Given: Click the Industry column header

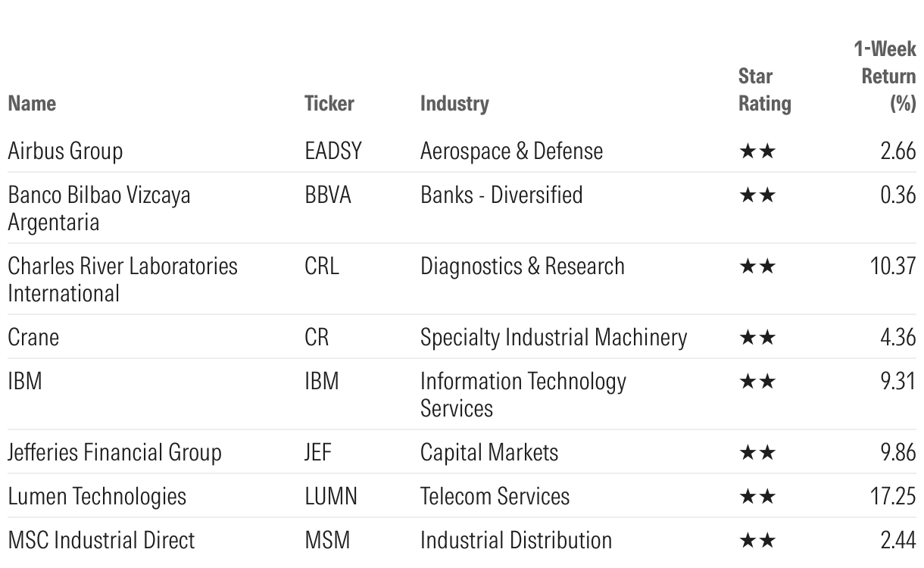Looking at the screenshot, I should [454, 103].
